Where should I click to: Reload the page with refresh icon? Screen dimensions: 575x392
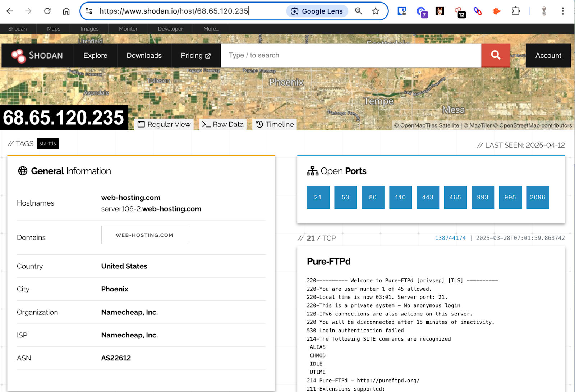47,11
